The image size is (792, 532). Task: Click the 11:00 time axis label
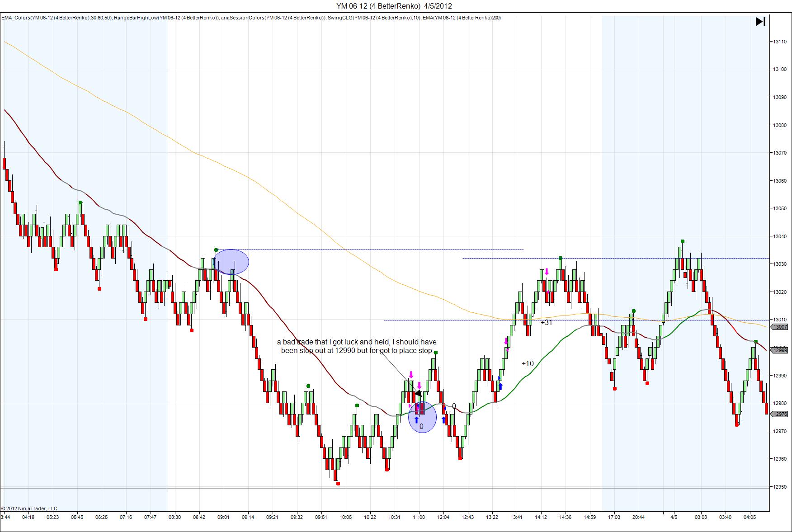coord(419,517)
